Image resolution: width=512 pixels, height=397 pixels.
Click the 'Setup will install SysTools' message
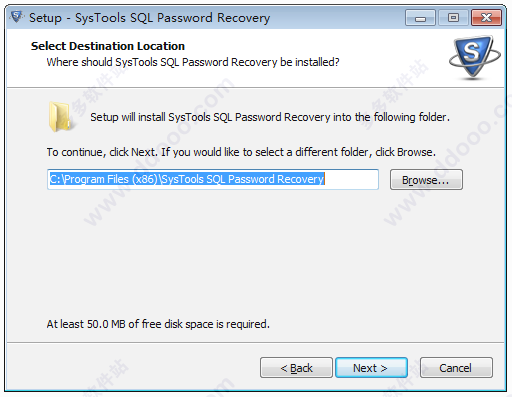point(270,117)
